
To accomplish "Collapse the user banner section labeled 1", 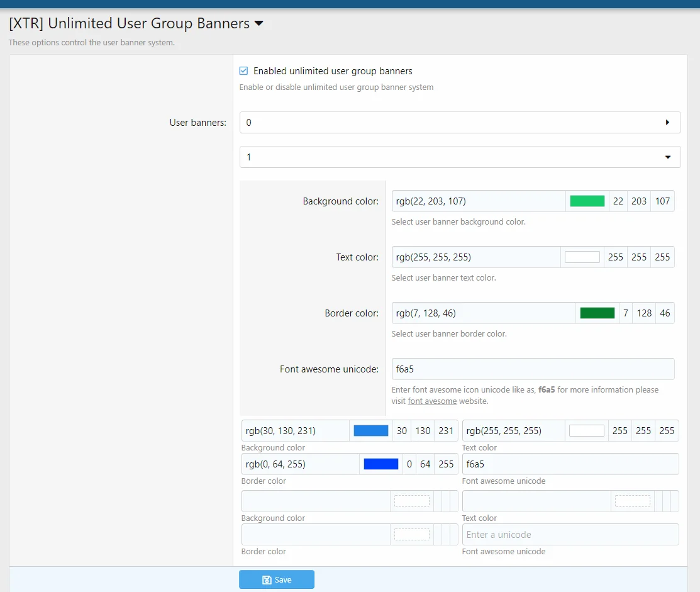I will [x=668, y=157].
